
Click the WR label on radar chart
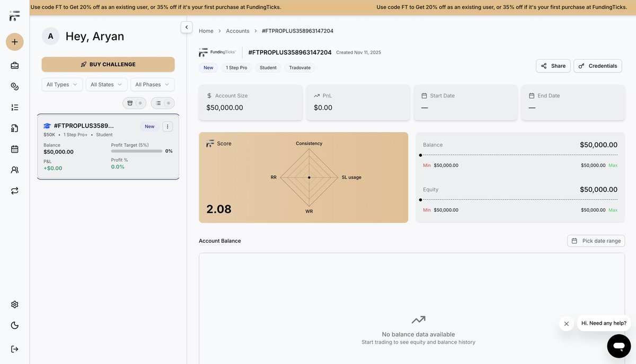tap(309, 211)
